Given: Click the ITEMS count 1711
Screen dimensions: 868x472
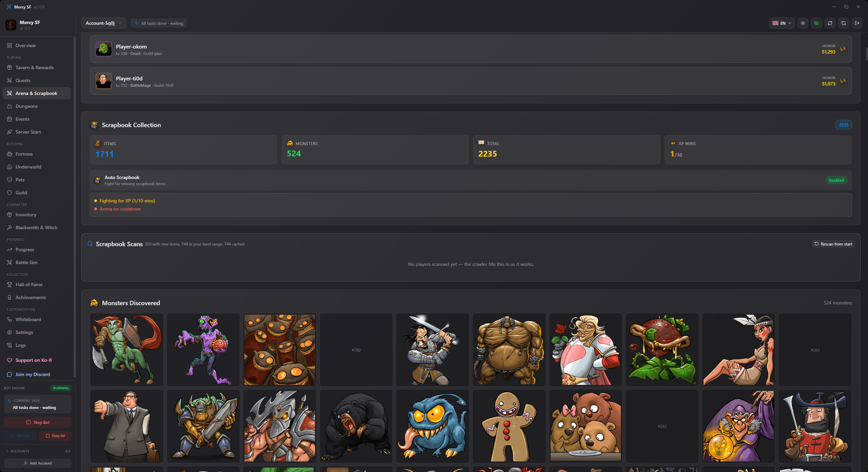Looking at the screenshot, I should [104, 154].
